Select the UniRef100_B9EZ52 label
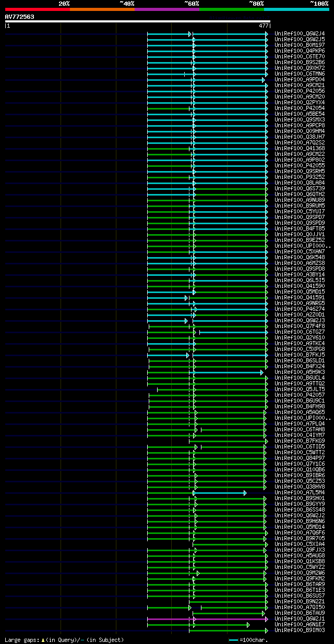334x644 pixels. pos(300,240)
